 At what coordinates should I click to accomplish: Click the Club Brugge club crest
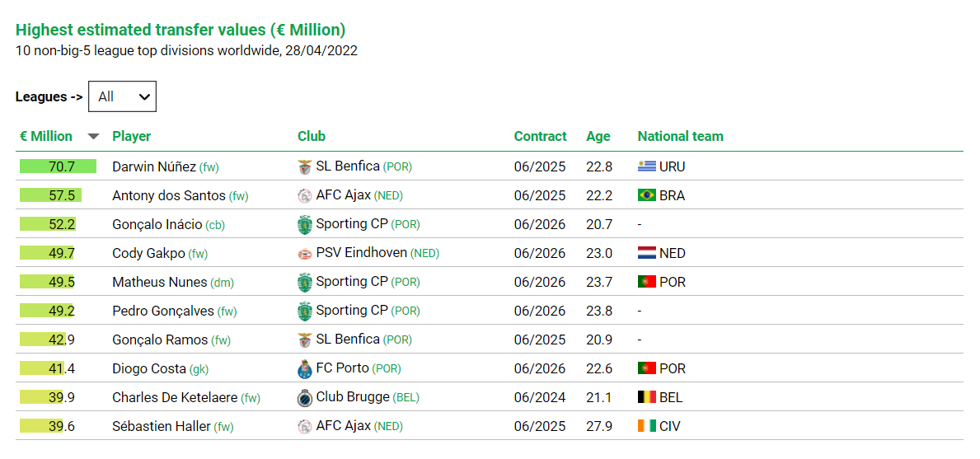pyautogui.click(x=305, y=397)
